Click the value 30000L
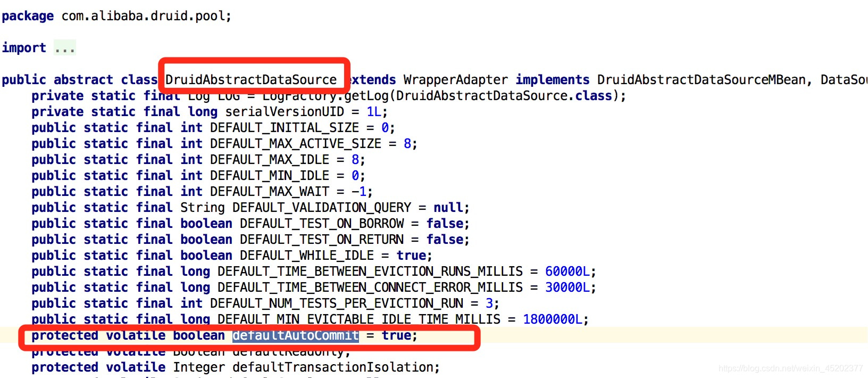The width and height of the screenshot is (868, 378). [x=567, y=287]
